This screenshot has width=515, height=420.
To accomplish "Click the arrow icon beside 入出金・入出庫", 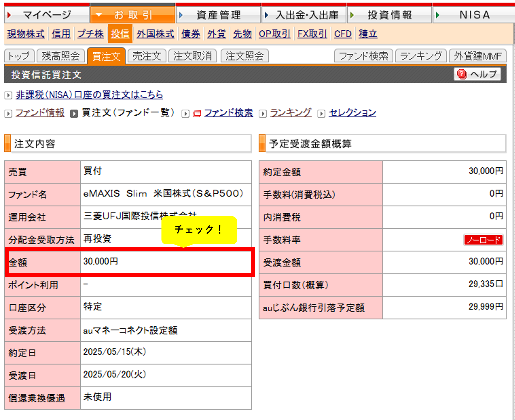I will [266, 15].
